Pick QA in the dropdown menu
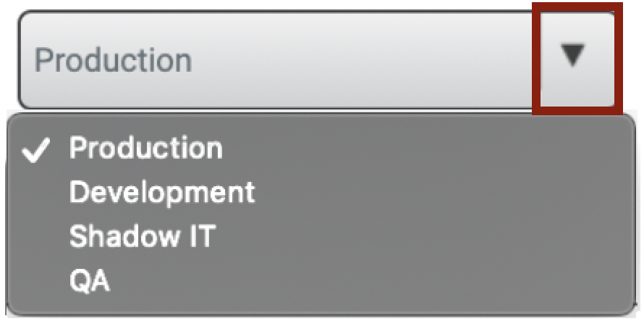Screen dimensions: 644x329 [x=90, y=280]
